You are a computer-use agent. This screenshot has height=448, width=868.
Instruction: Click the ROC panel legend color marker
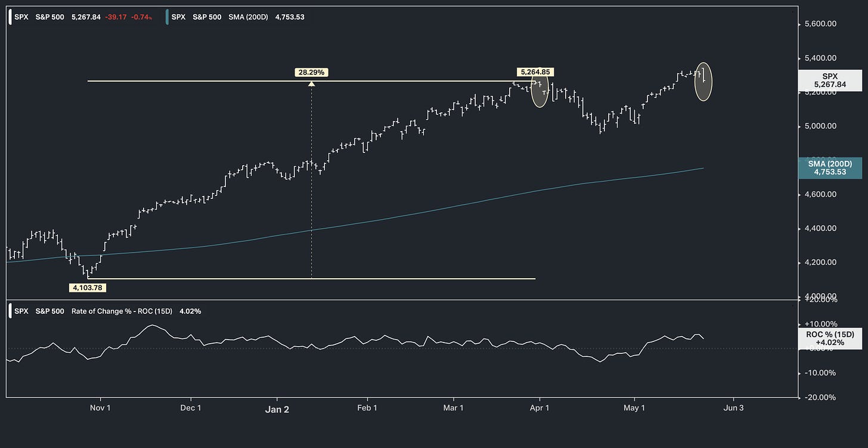click(x=11, y=311)
